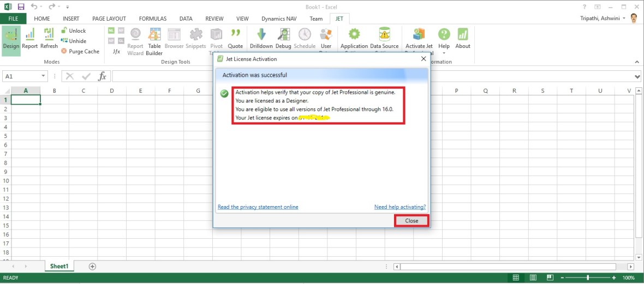644x284 pixels.
Task: Click the About icon in ribbon
Action: pos(463,39)
